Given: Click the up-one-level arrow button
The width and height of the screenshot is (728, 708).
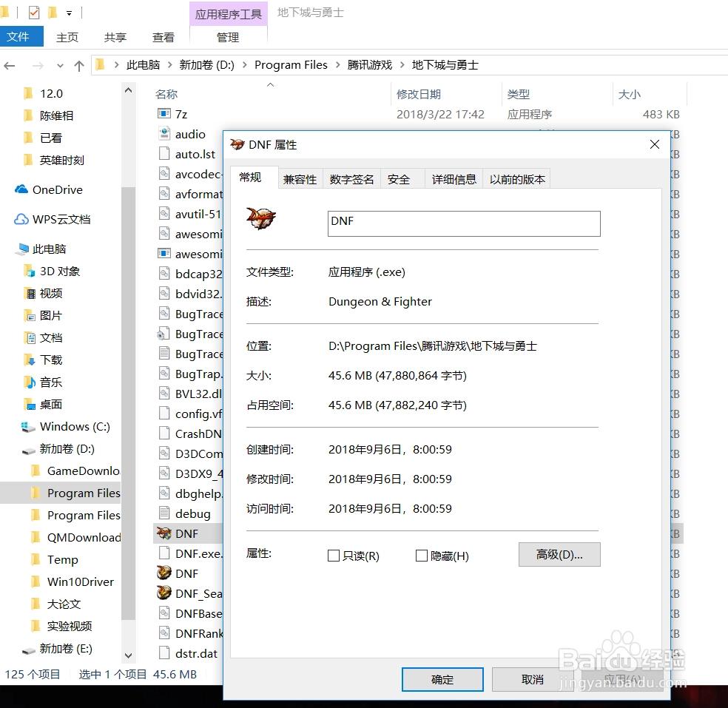Looking at the screenshot, I should point(79,66).
